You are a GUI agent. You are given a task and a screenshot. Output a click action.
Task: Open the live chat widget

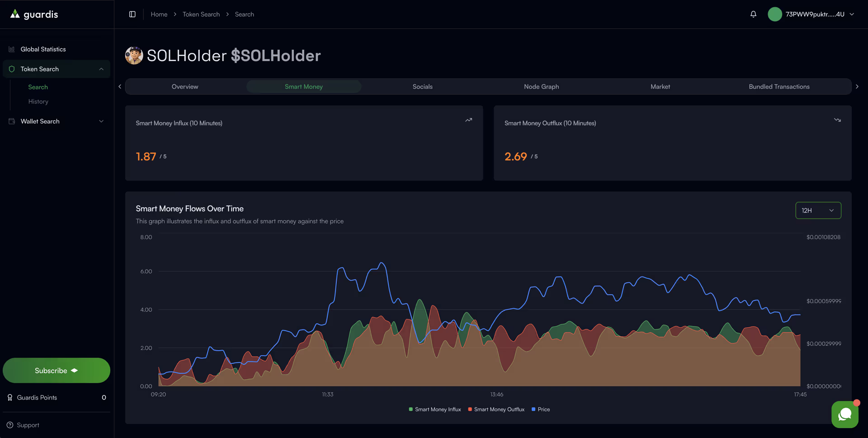tap(844, 414)
